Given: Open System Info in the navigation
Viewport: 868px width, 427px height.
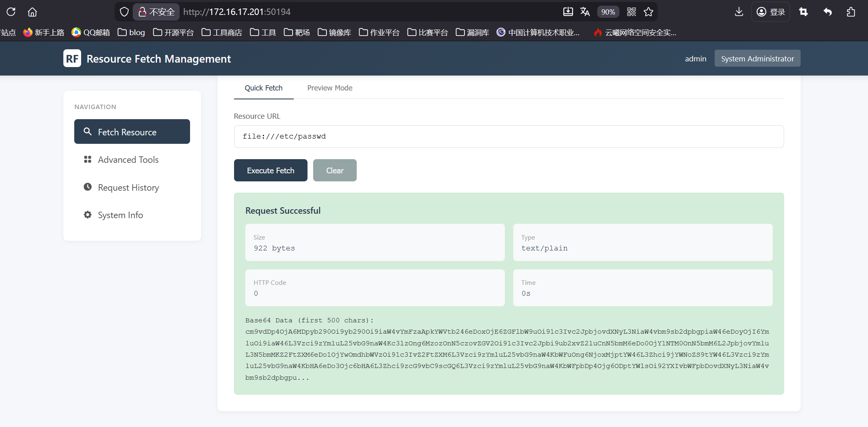Looking at the screenshot, I should click(132, 215).
